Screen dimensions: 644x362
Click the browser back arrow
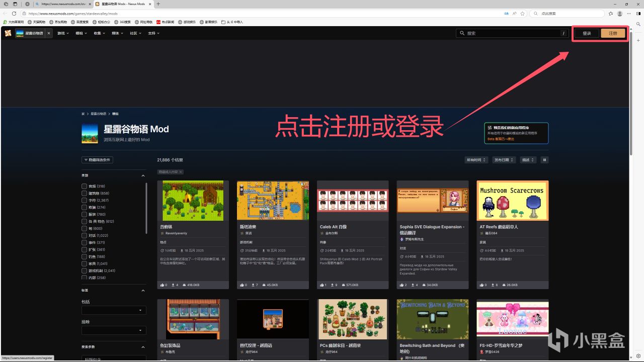click(x=5, y=14)
